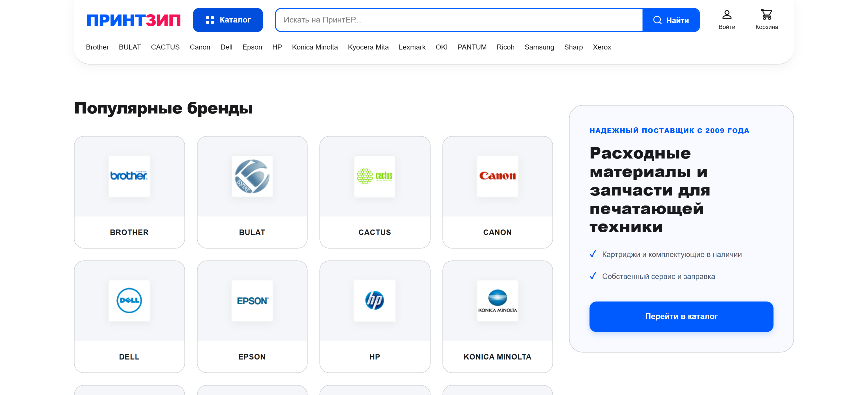Select Samsung in the brand navigation
The height and width of the screenshot is (395, 868).
(539, 47)
